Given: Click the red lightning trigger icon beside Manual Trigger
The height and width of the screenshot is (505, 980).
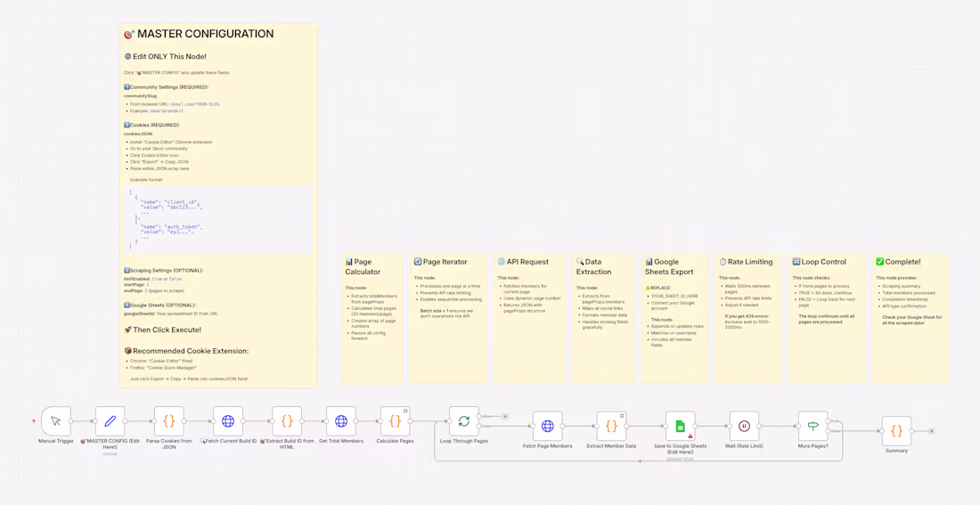Looking at the screenshot, I should [x=33, y=421].
